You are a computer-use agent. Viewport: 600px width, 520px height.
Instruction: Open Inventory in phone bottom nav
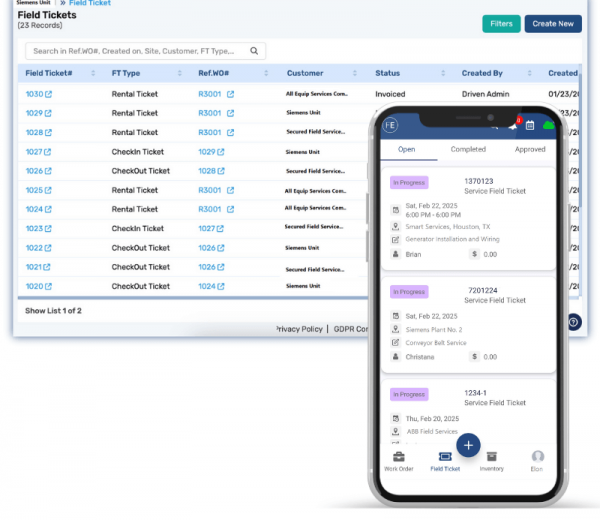coord(492,461)
